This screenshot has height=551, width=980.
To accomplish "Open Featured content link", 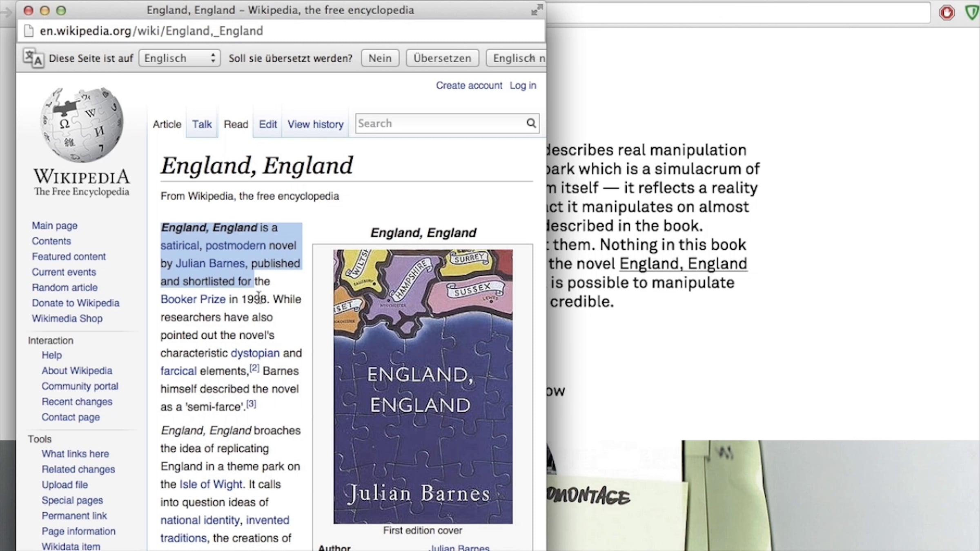I will coord(69,257).
